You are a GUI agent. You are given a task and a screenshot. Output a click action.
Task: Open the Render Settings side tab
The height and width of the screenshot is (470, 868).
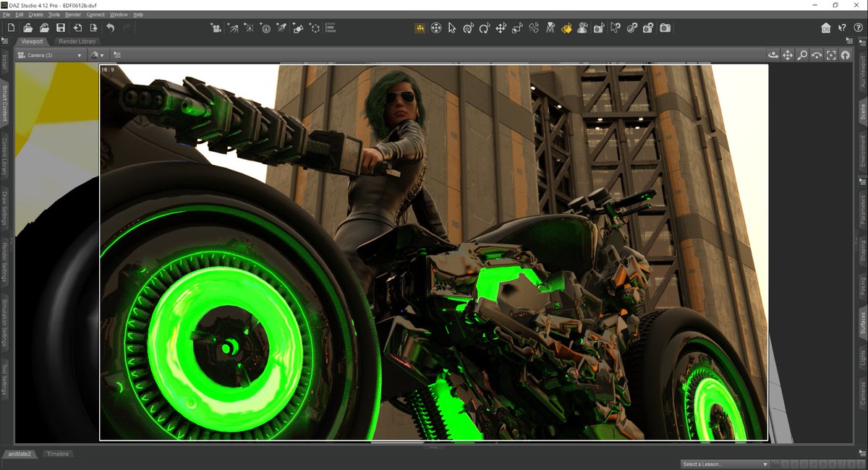[4, 262]
